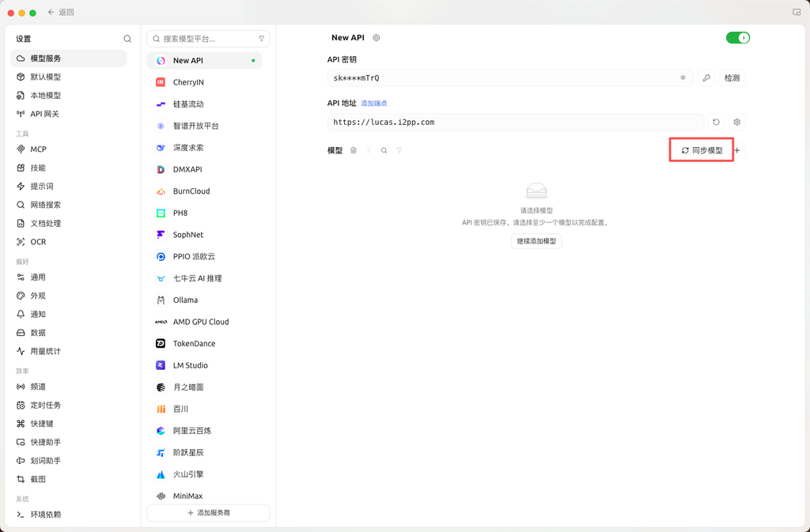Select the PPIO 派欧云 provider
This screenshot has width=810, height=532.
pyautogui.click(x=204, y=256)
